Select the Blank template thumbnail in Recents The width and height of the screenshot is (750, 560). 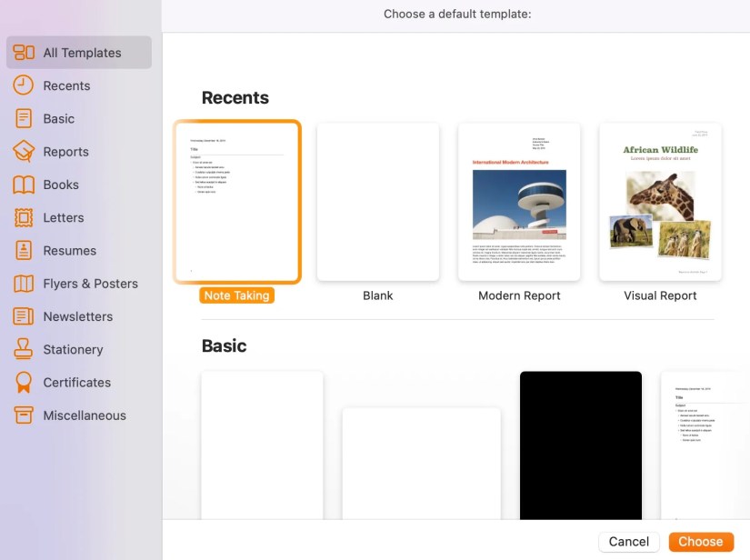(378, 202)
